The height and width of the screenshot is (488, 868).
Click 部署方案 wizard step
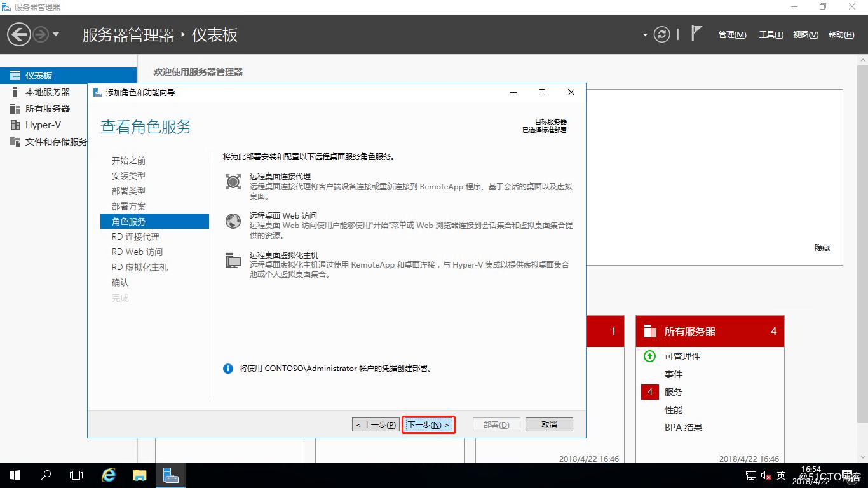(128, 207)
